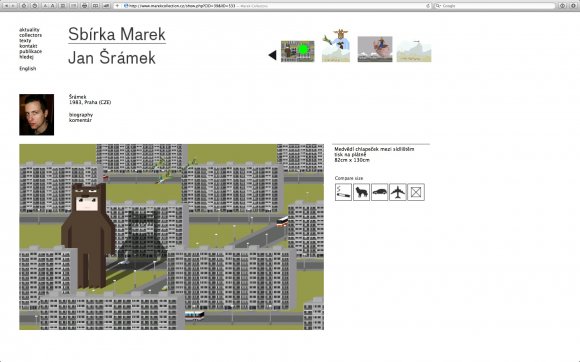
Task: Open the aktuality menu link
Action: [x=29, y=30]
